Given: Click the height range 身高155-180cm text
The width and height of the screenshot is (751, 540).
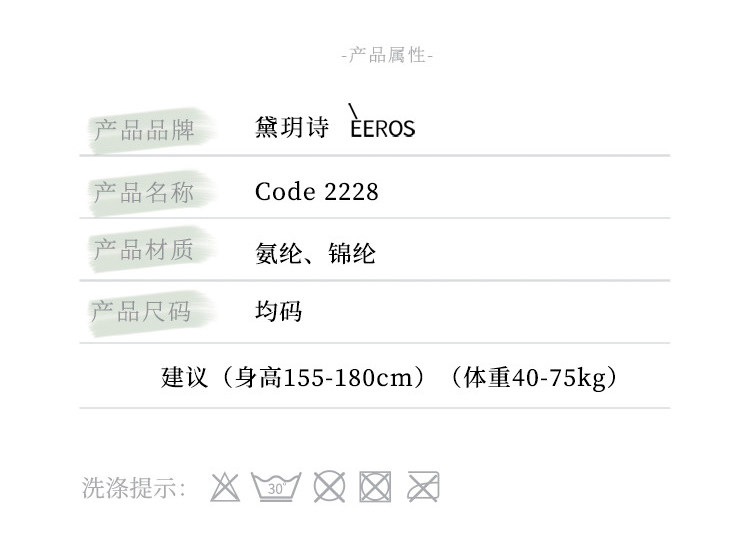Looking at the screenshot, I should tap(318, 379).
